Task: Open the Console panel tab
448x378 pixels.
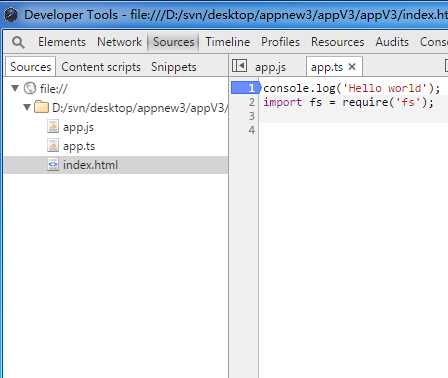Action: click(x=434, y=42)
